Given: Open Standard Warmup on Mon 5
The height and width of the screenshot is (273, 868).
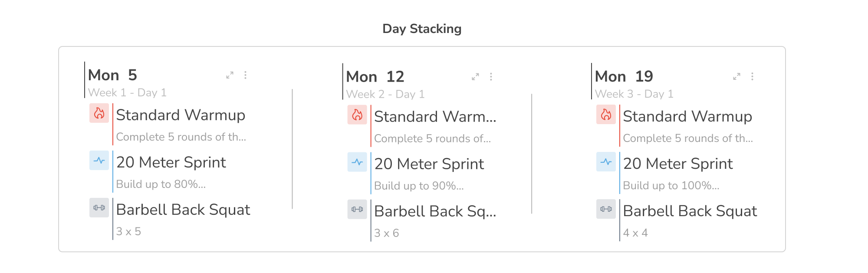Looking at the screenshot, I should (x=181, y=115).
